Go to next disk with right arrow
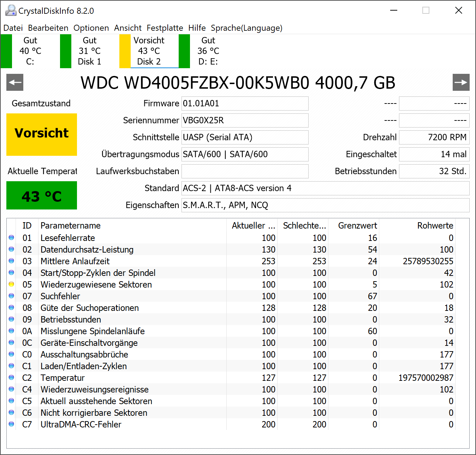 pyautogui.click(x=461, y=82)
